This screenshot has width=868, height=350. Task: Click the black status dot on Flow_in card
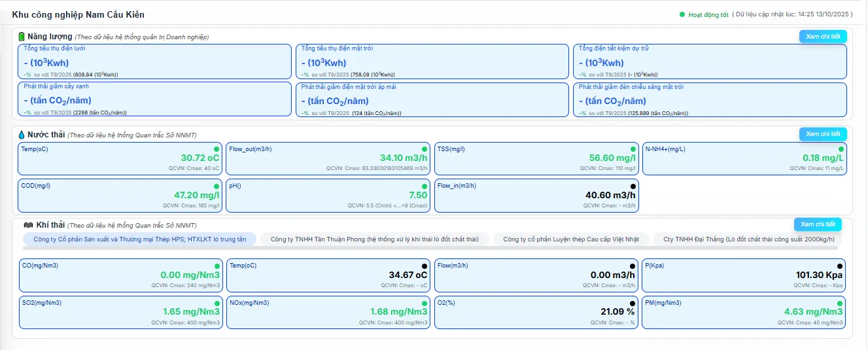(x=633, y=186)
